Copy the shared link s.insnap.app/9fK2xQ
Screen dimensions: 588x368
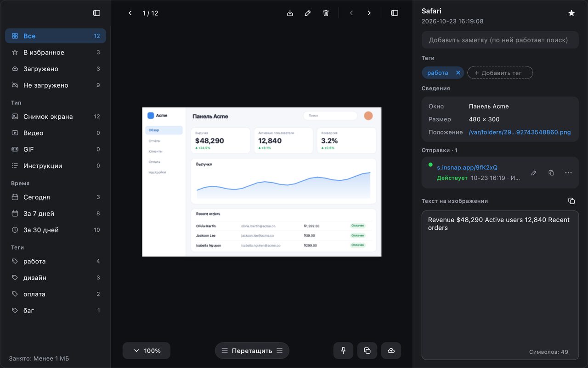(551, 173)
